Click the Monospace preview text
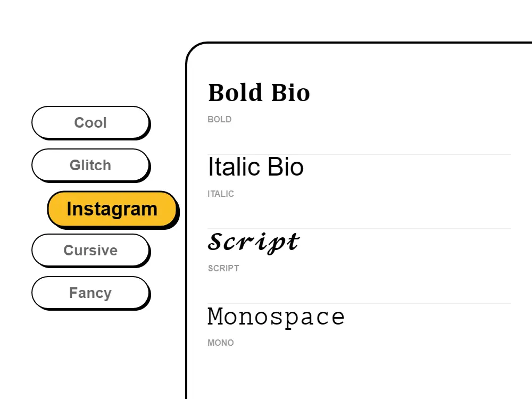Viewport: 532px width, 399px height. pyautogui.click(x=276, y=315)
